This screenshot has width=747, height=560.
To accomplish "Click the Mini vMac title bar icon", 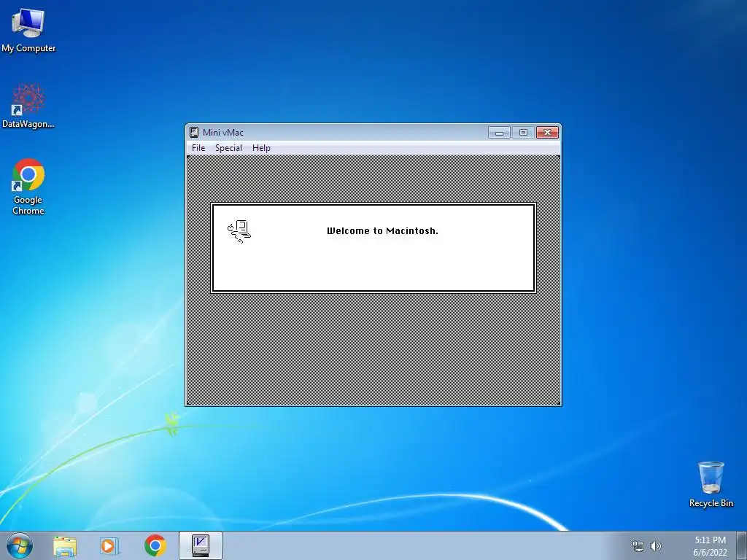I will pos(194,133).
